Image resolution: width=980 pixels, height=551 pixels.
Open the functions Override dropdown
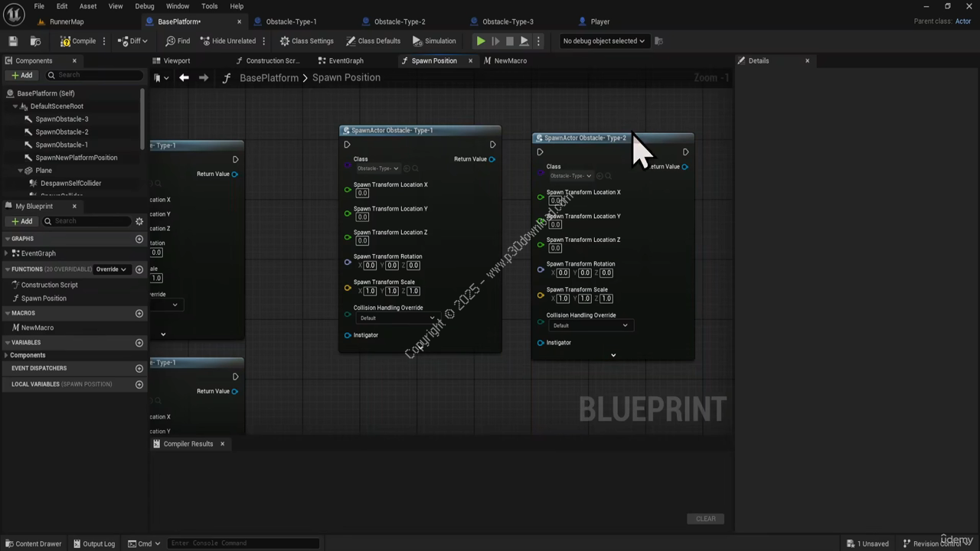click(x=110, y=269)
